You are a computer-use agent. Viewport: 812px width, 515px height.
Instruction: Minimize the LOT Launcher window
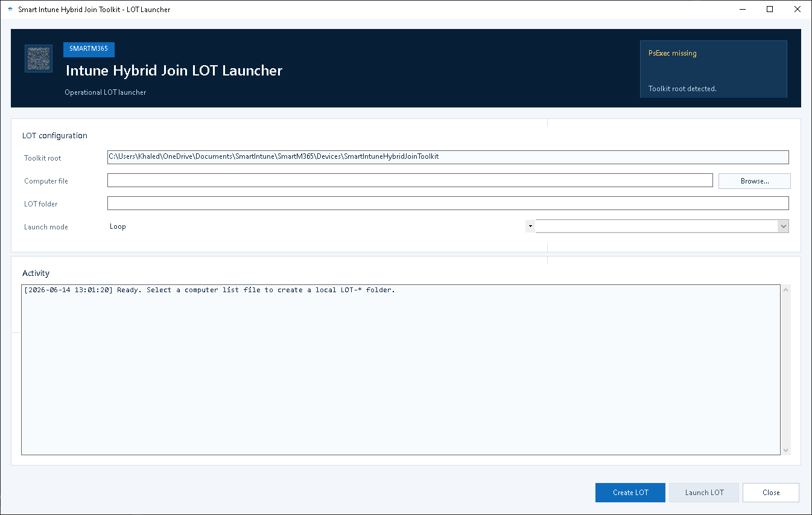[x=743, y=9]
